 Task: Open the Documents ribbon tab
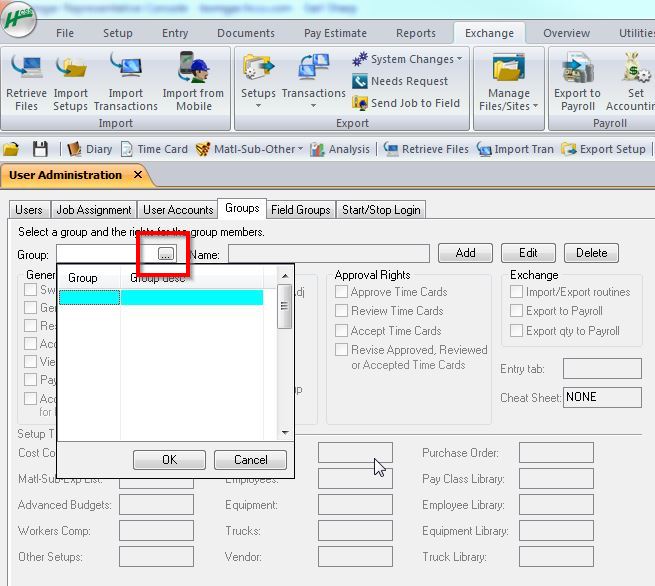point(246,33)
